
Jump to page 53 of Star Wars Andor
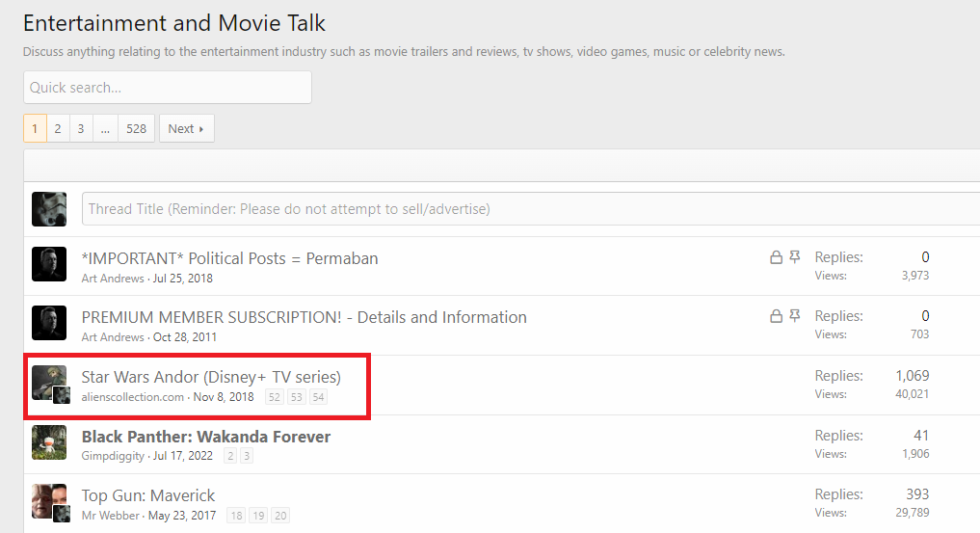[296, 397]
